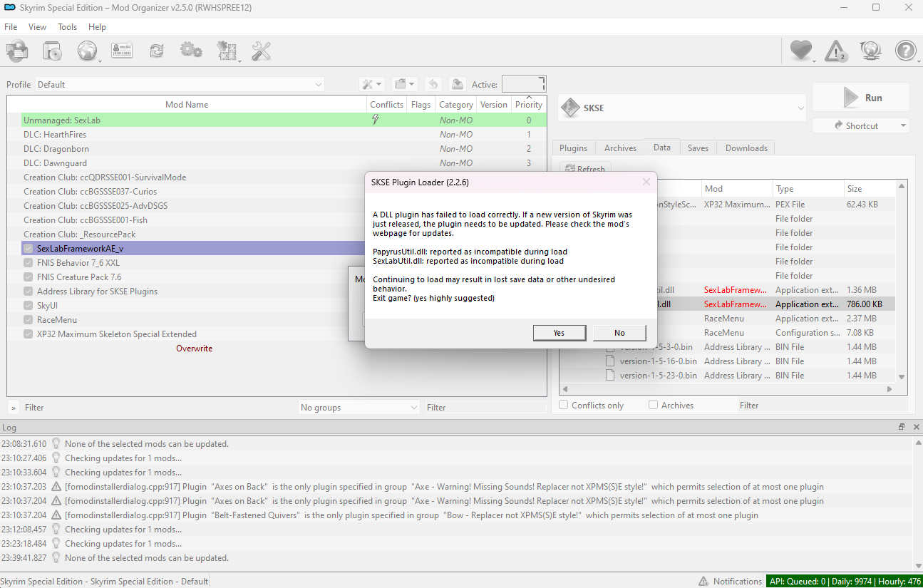Toggle XP32 Maximum Skeleton Special Extended checkbox
The height and width of the screenshot is (588, 923).
click(x=28, y=334)
